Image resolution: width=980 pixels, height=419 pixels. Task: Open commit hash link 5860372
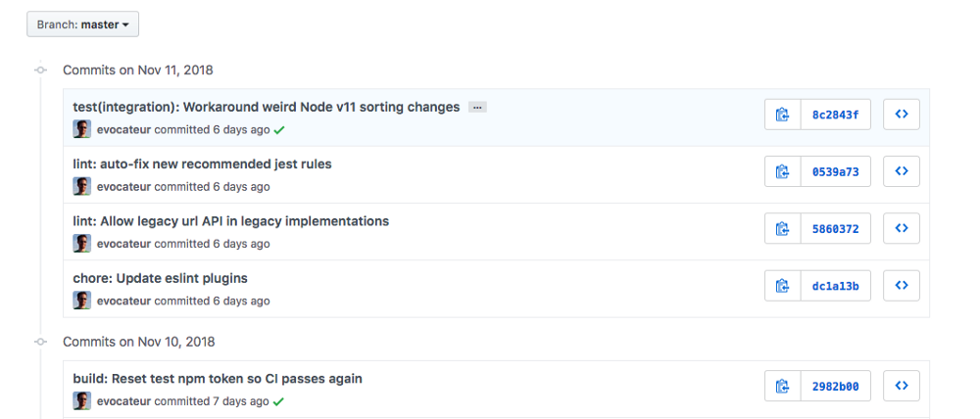coord(835,228)
